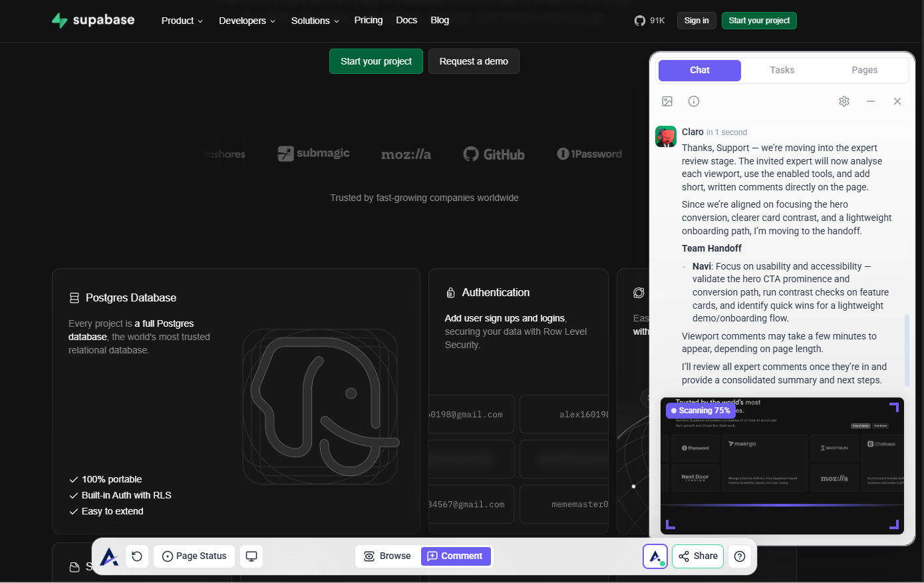Switch to the Pages tab
Viewport: 924px width, 583px height.
point(864,70)
